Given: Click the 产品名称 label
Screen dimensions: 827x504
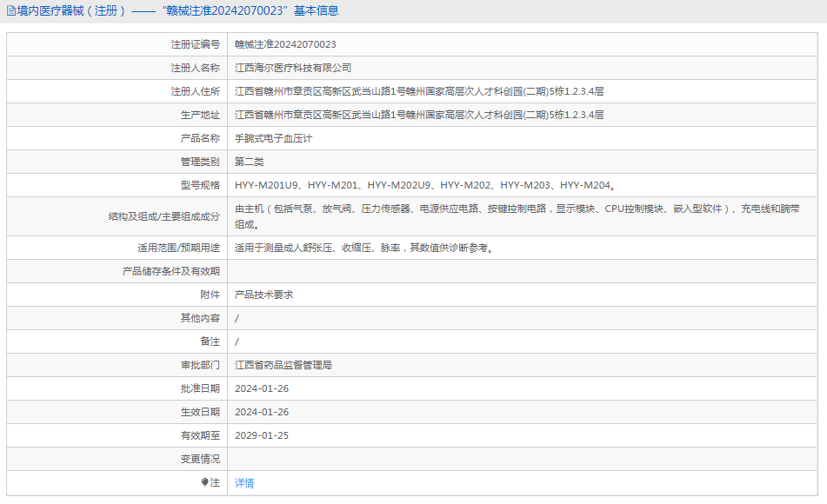Looking at the screenshot, I should [200, 138].
